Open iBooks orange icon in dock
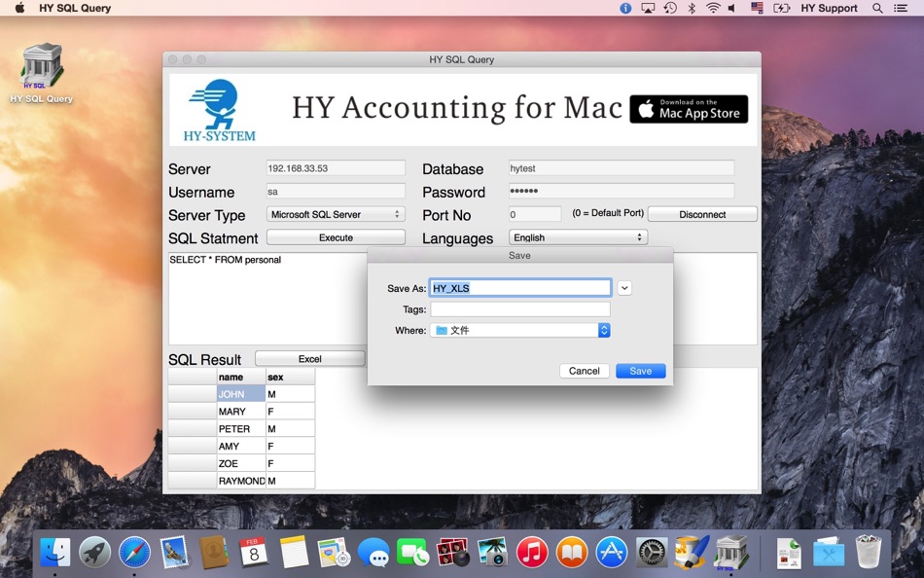The height and width of the screenshot is (578, 924). tap(572, 553)
